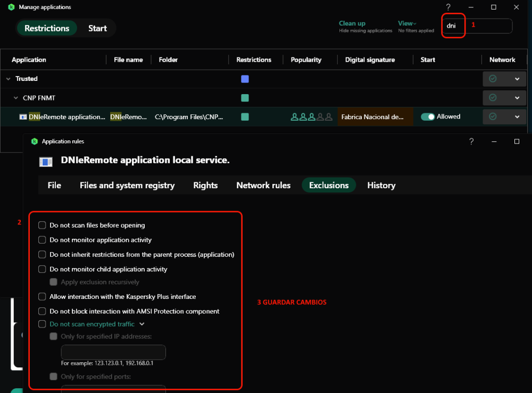
Task: Click the specified ports input field
Action: [113, 389]
